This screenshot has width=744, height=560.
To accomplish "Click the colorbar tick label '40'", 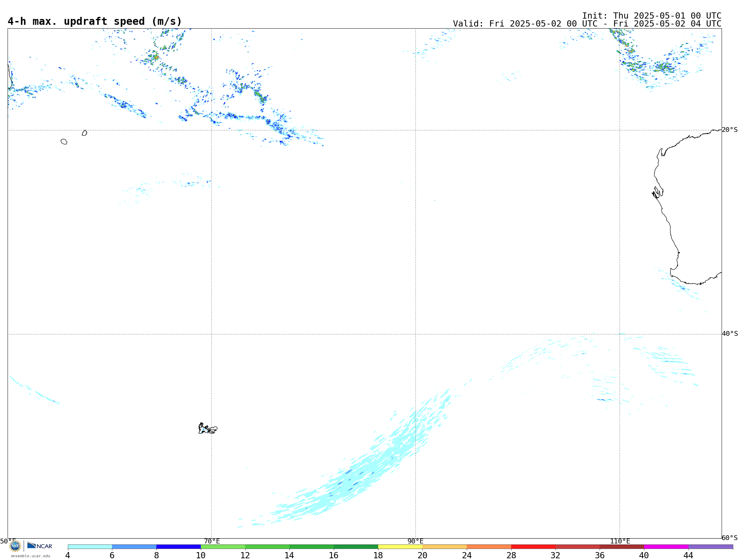I will click(x=644, y=555).
